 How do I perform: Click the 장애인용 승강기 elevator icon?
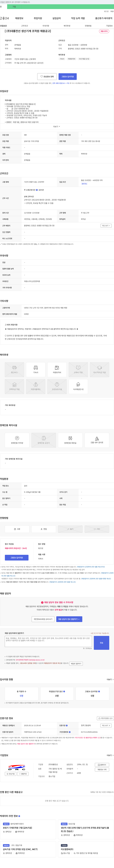[x=43, y=440]
